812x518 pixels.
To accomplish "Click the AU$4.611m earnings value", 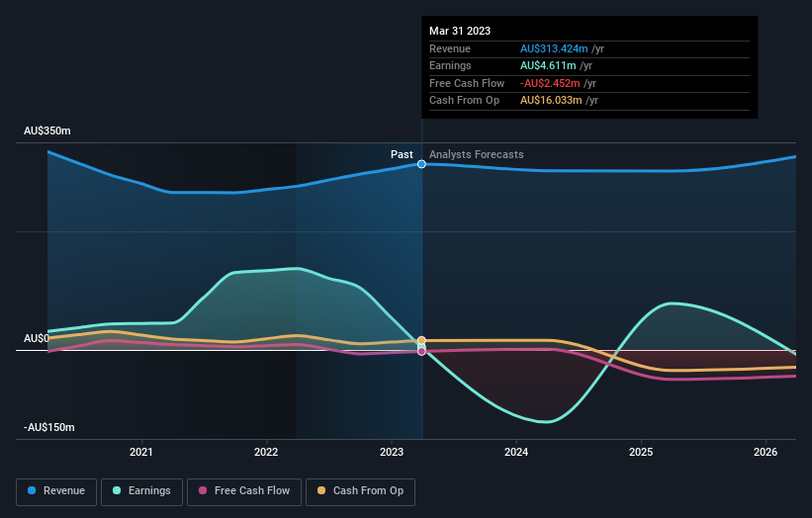I will [548, 65].
